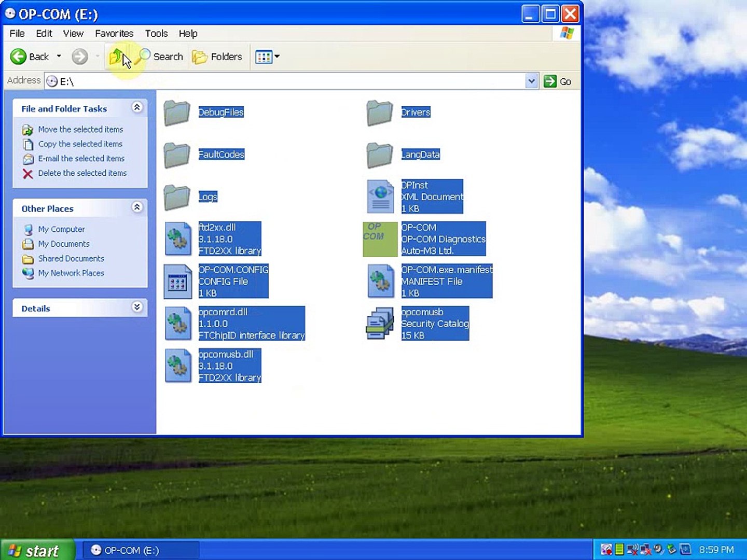Expand the Address bar dropdown arrow
The width and height of the screenshot is (747, 560).
tap(531, 81)
